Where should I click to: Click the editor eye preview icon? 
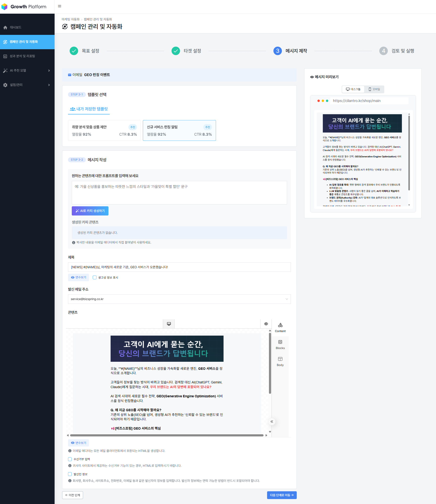click(266, 324)
